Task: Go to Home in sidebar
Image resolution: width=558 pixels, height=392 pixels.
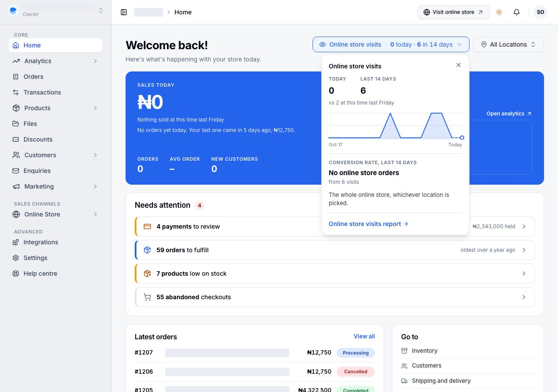Action: pos(55,45)
